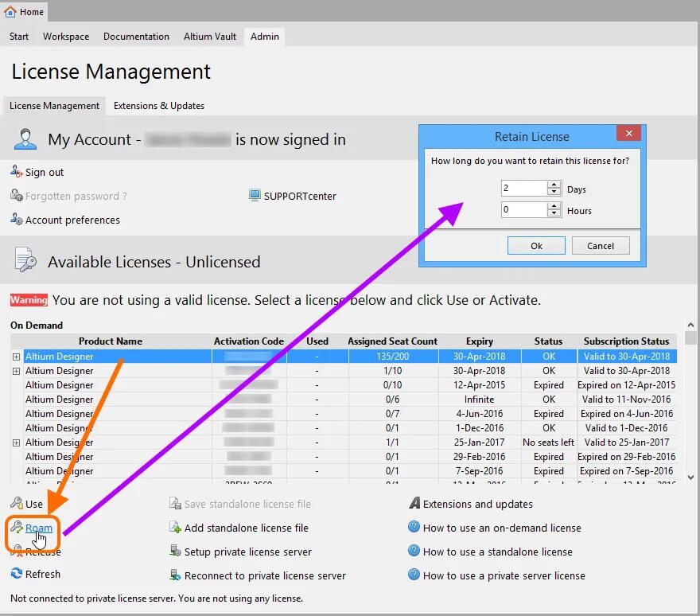Click the Refresh link
This screenshot has height=616, width=700.
(x=42, y=574)
